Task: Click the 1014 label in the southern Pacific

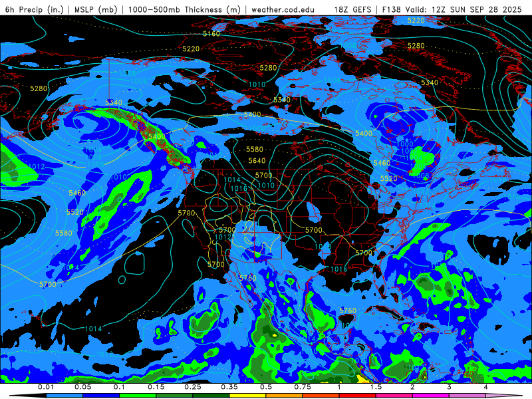Action: (93, 329)
